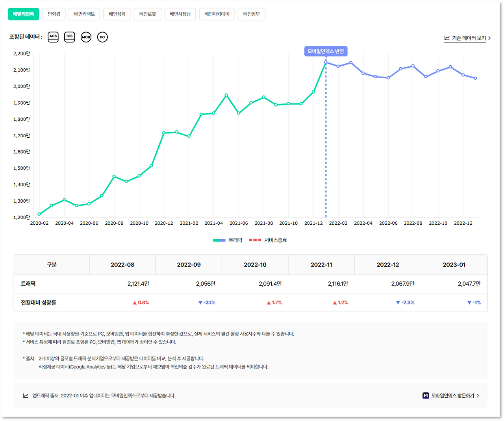Click the 트래픽 row label in the table

coord(28,284)
